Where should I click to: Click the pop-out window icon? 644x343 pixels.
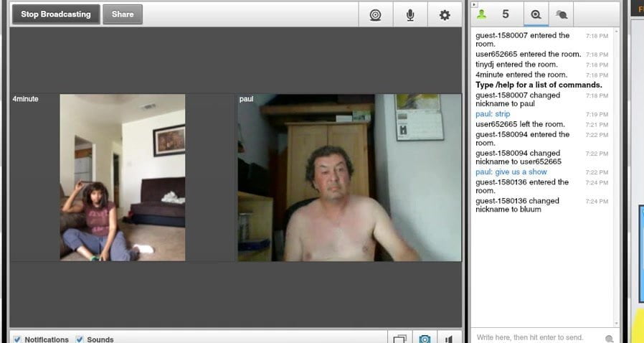click(399, 339)
